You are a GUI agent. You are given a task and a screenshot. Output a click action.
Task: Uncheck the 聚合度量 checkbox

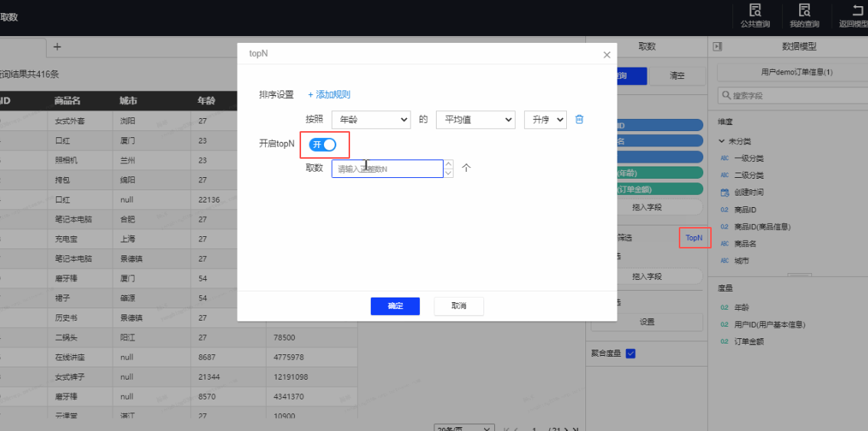(631, 354)
